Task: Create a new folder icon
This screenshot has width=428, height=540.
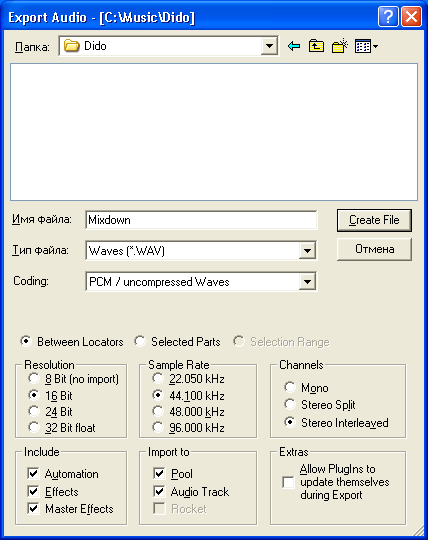Action: pyautogui.click(x=340, y=46)
